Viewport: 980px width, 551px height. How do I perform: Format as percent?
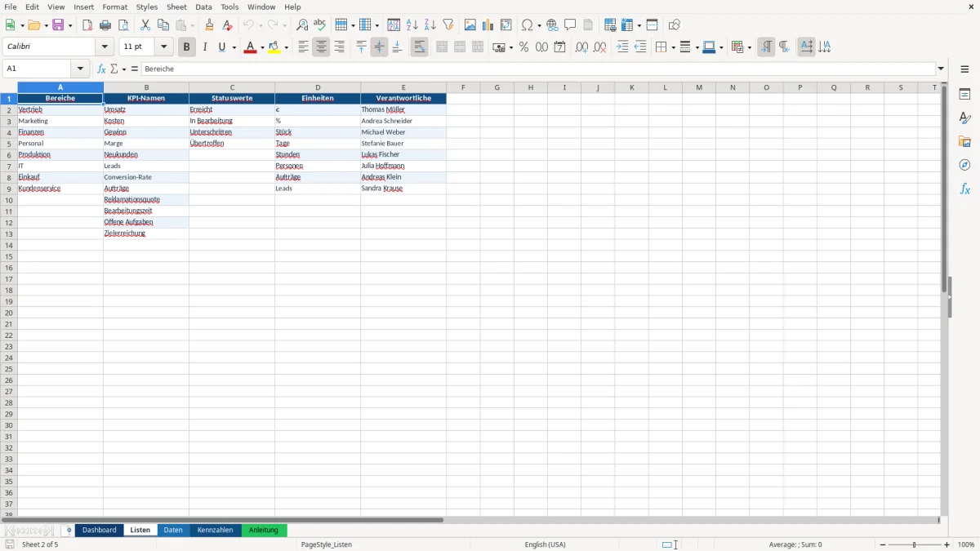524,47
